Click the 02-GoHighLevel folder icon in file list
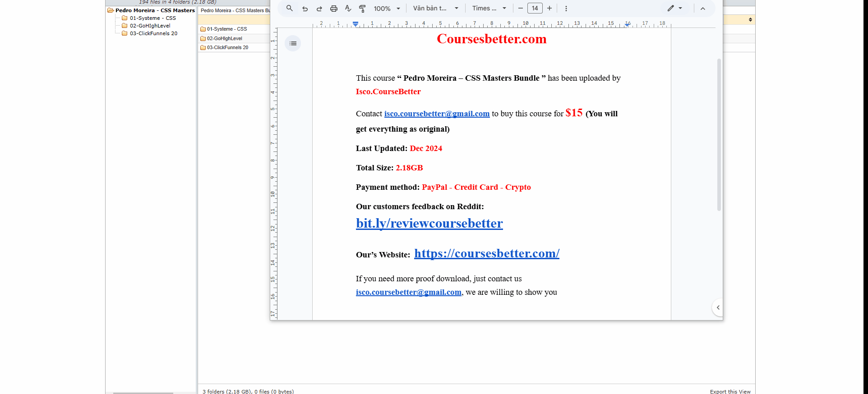The width and height of the screenshot is (868, 394). [x=203, y=38]
